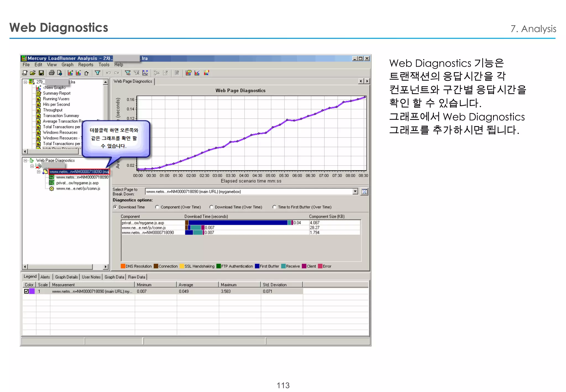Select the Web Page Diagnostics graph tab
This screenshot has width=566, height=392.
click(x=133, y=81)
